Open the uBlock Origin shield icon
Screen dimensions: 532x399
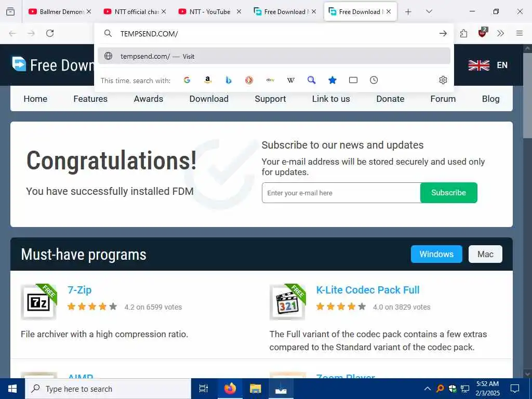coord(482,33)
